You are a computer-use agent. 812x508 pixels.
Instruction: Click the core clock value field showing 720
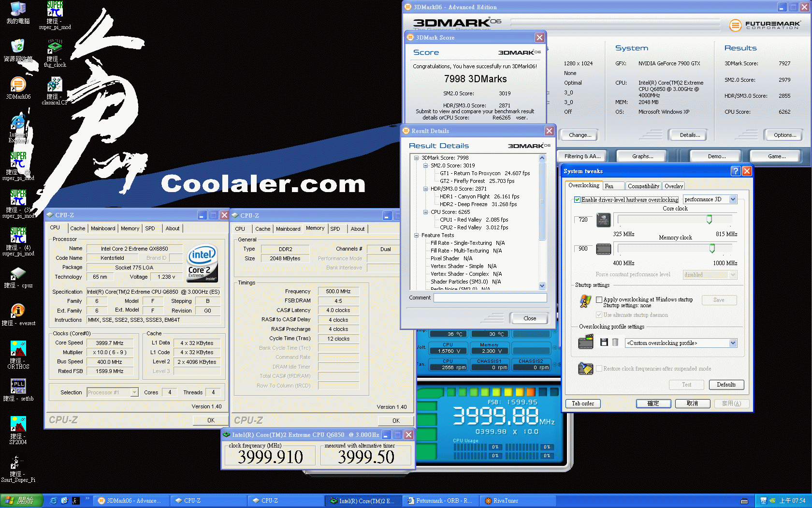coord(583,220)
